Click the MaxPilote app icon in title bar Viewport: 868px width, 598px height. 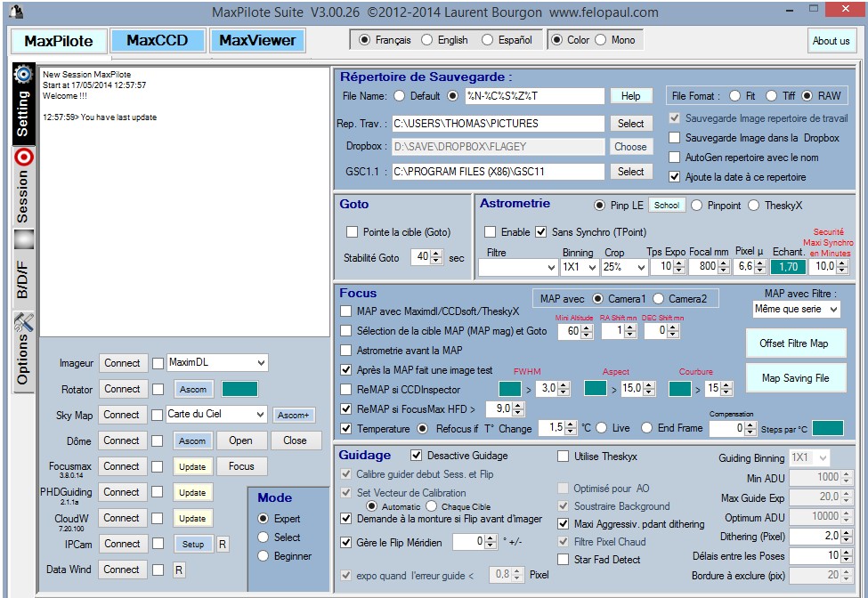[x=17, y=12]
